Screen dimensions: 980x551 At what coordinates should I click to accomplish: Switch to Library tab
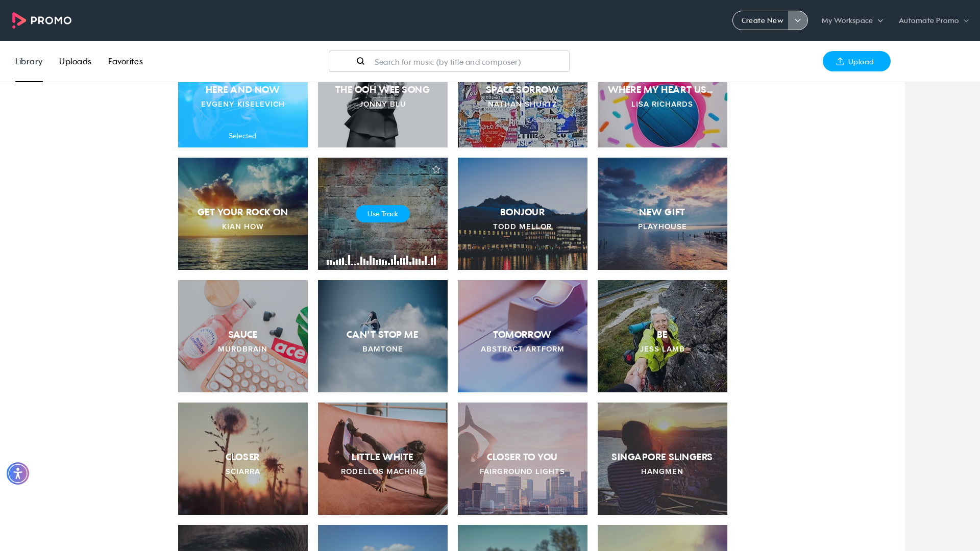[x=29, y=61]
